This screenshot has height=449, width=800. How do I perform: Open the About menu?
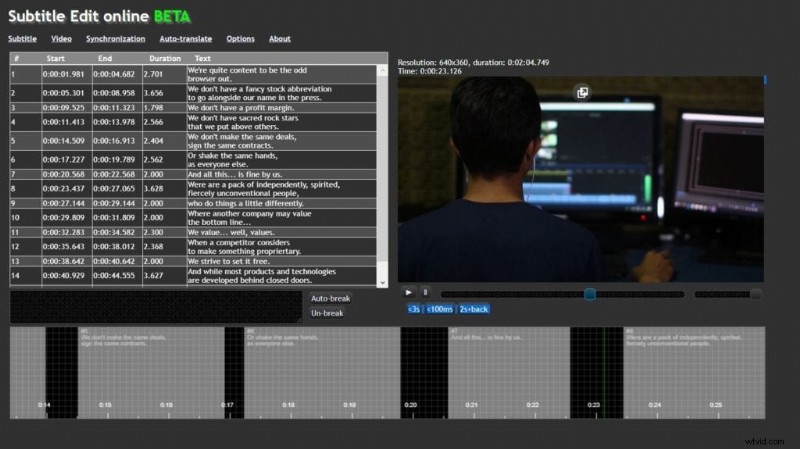(280, 39)
